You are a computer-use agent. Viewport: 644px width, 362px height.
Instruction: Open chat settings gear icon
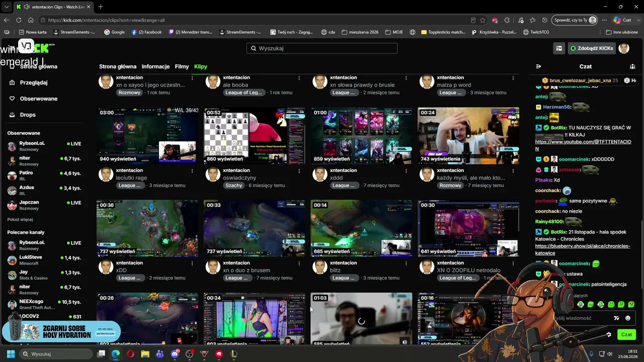click(x=609, y=334)
